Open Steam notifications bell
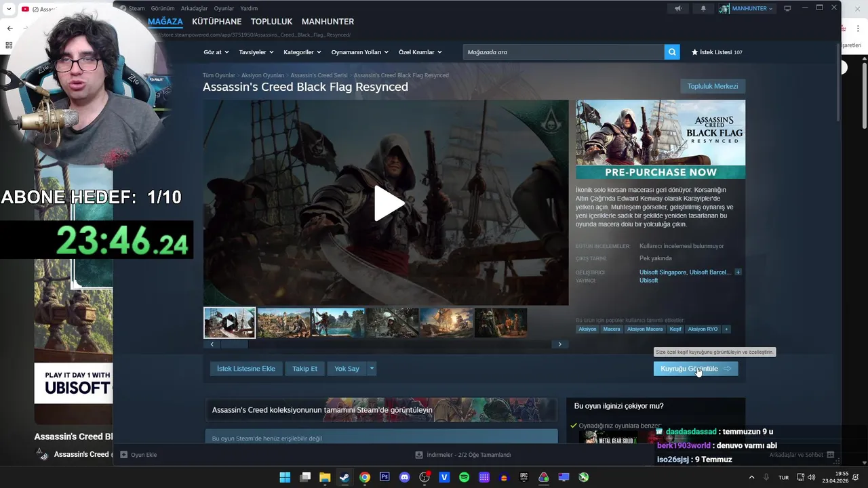This screenshot has width=868, height=488. (703, 8)
